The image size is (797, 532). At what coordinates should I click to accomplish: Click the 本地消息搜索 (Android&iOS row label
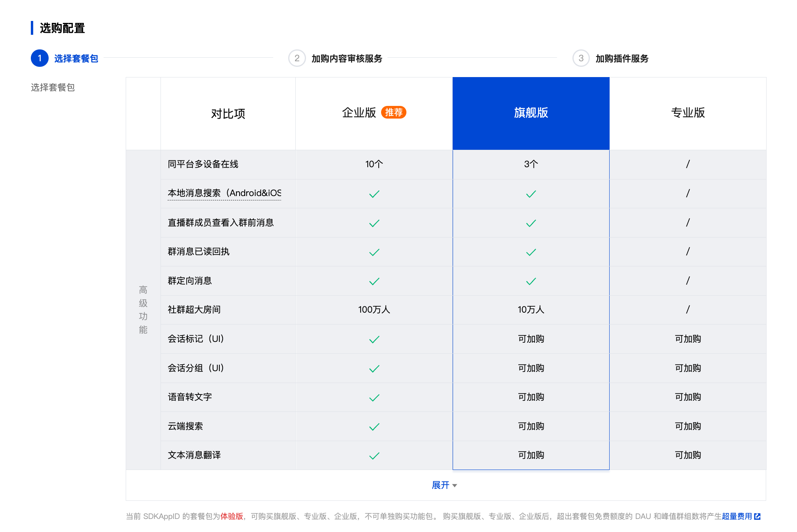[x=224, y=193]
